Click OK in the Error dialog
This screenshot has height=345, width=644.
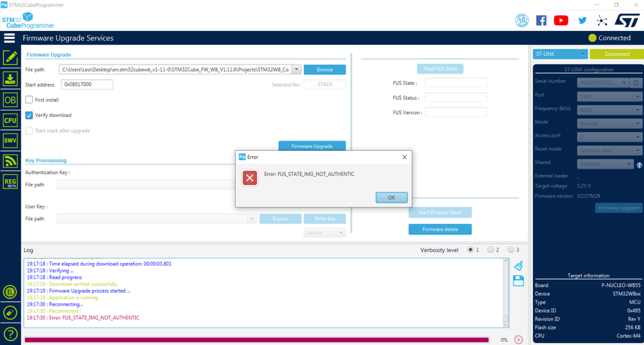391,197
